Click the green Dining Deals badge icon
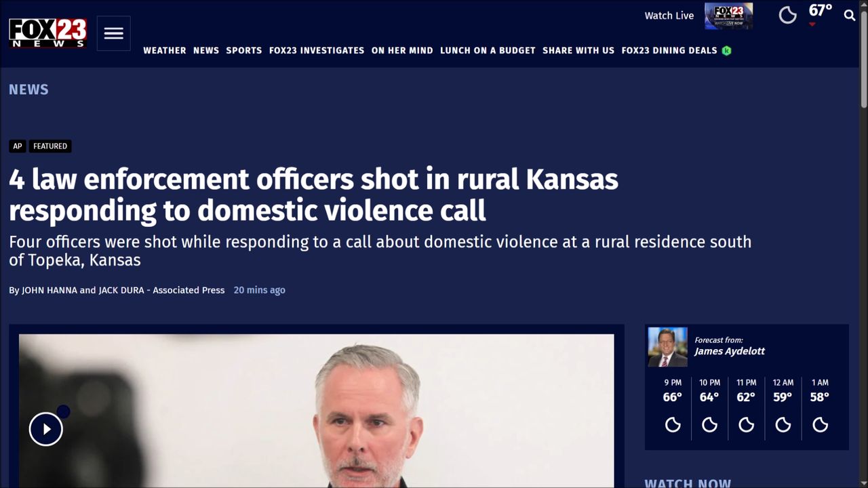The image size is (868, 488). [727, 50]
